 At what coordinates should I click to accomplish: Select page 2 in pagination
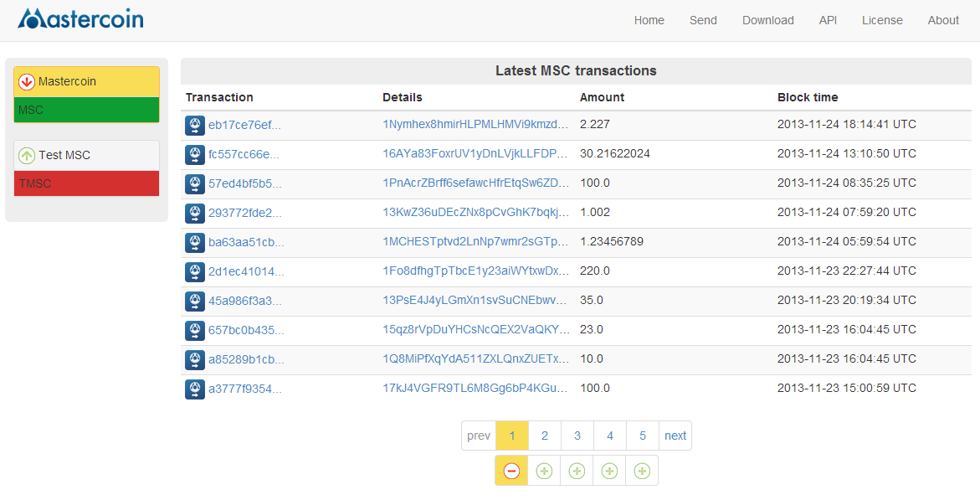pyautogui.click(x=545, y=436)
